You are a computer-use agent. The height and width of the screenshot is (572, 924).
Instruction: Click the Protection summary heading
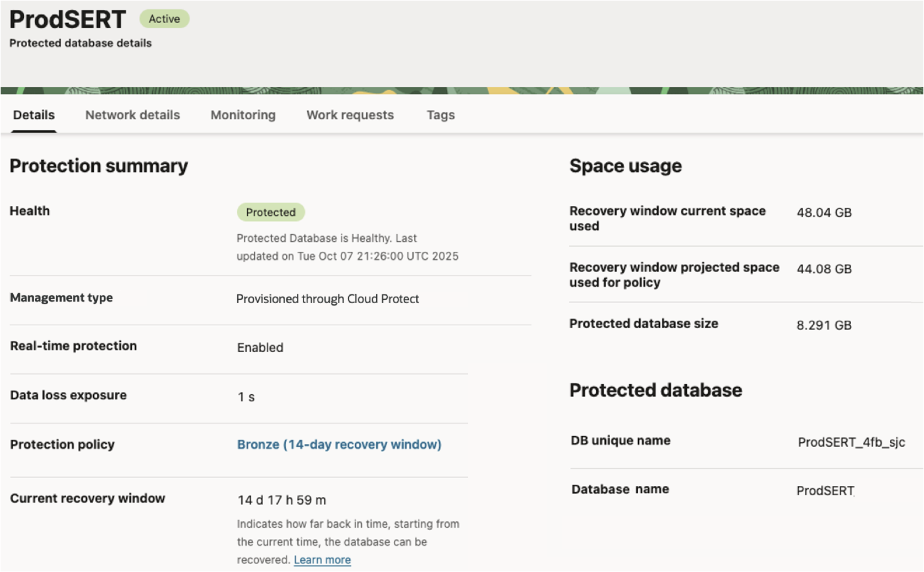coord(98,166)
